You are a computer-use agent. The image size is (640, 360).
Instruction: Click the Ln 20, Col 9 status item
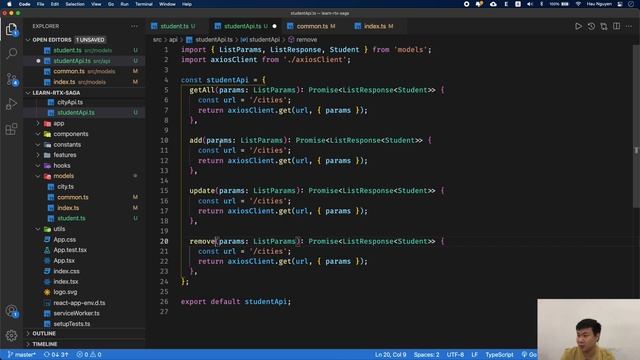point(391,355)
